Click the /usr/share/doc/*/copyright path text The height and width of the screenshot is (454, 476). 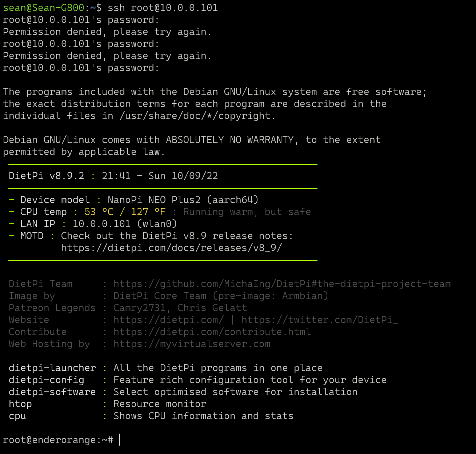pyautogui.click(x=197, y=116)
